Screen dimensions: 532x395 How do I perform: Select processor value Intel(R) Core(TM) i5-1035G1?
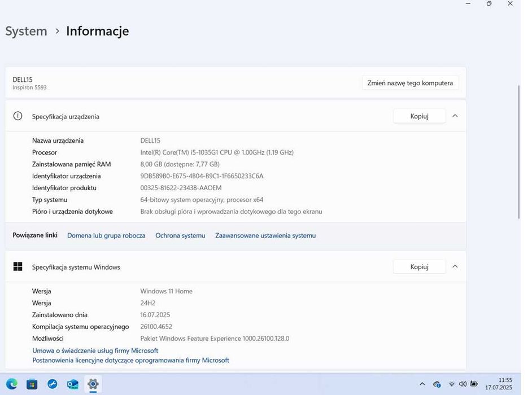pyautogui.click(x=217, y=152)
